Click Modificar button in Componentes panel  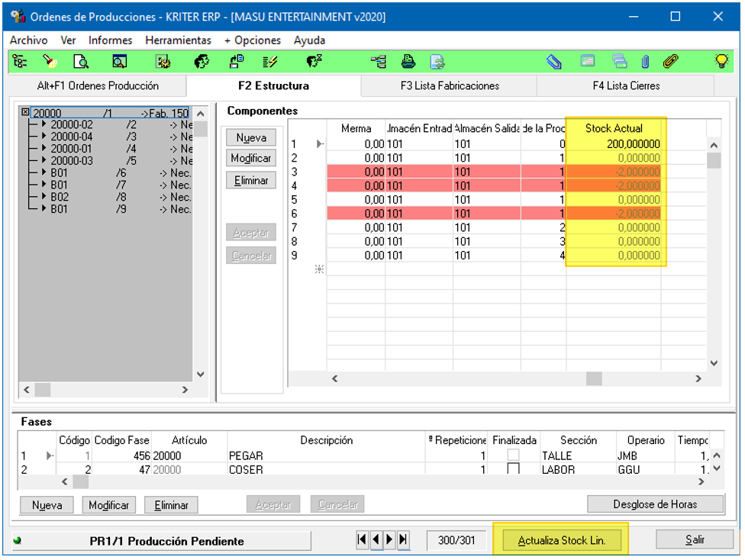[x=251, y=158]
